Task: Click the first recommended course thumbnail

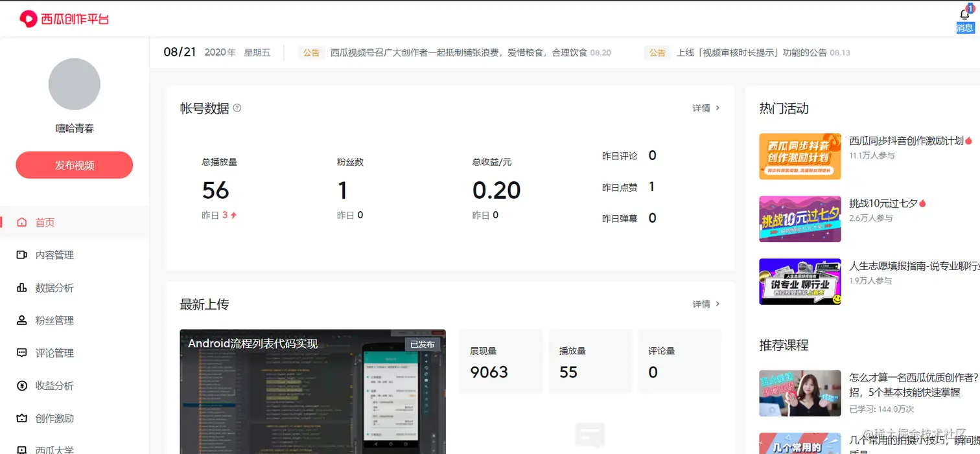Action: tap(800, 393)
